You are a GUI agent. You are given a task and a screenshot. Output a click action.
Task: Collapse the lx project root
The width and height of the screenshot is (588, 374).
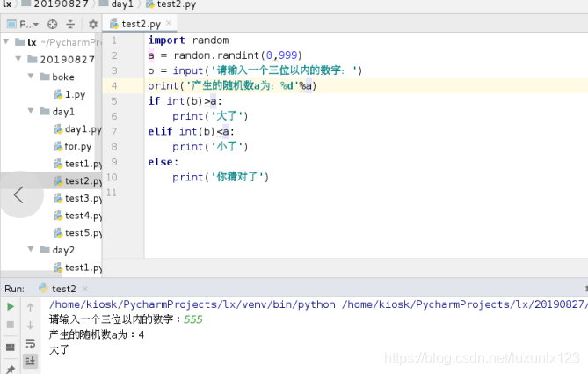pyautogui.click(x=6, y=41)
